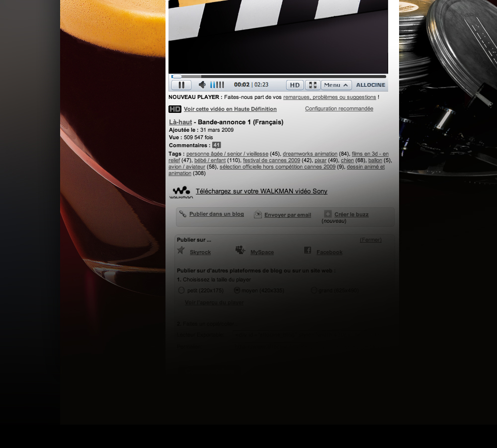Select moyen (420x335) player size
Image resolution: width=497 pixels, height=448 pixels.
[x=237, y=290]
